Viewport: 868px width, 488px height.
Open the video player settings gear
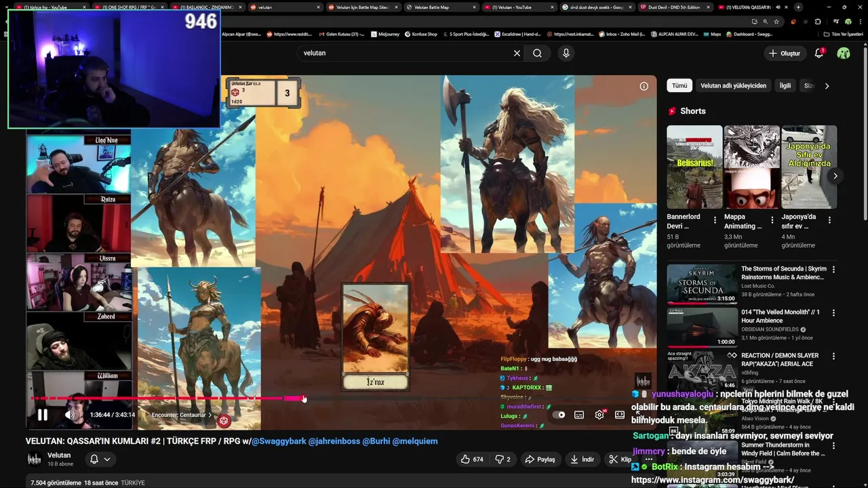pyautogui.click(x=599, y=415)
